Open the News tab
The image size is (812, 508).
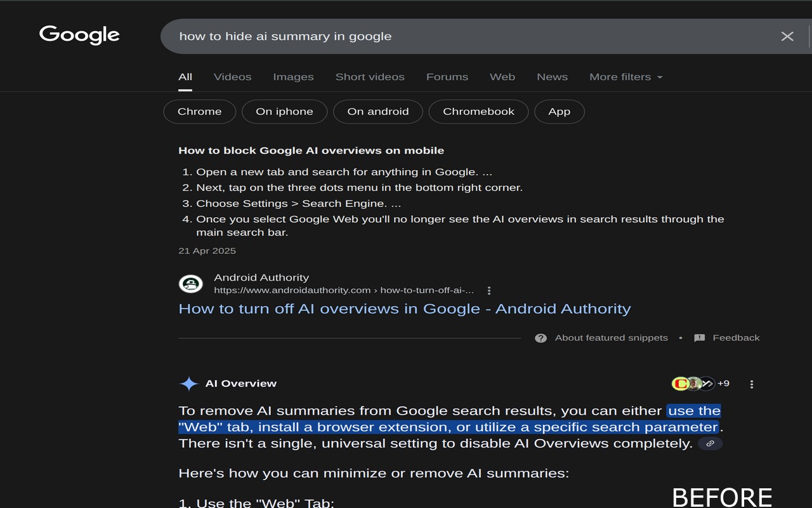tap(552, 77)
